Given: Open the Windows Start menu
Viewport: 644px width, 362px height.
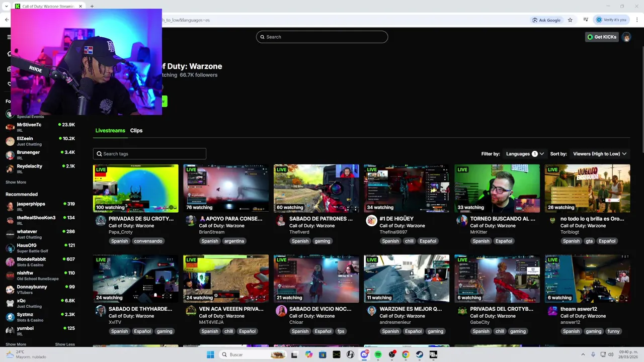Looking at the screenshot, I should coord(210,354).
